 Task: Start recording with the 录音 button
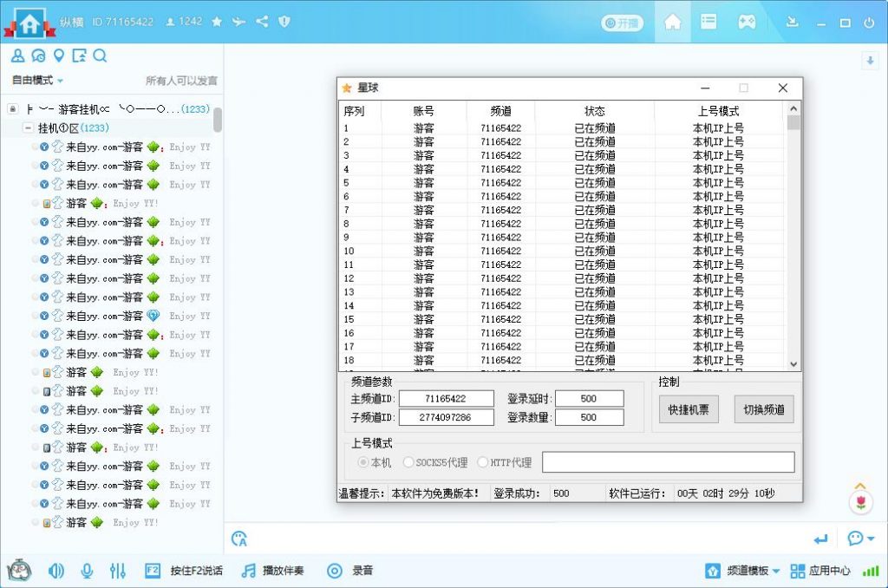point(350,571)
